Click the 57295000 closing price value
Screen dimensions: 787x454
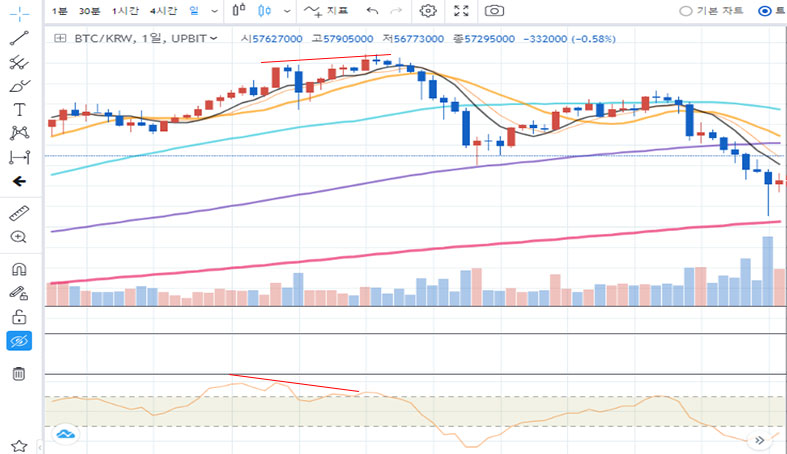(x=489, y=39)
